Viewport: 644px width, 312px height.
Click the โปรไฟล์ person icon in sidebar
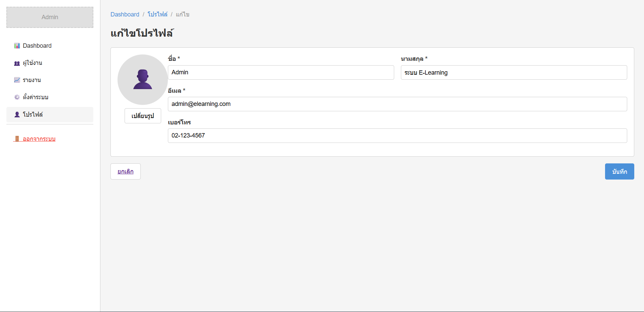(x=17, y=115)
